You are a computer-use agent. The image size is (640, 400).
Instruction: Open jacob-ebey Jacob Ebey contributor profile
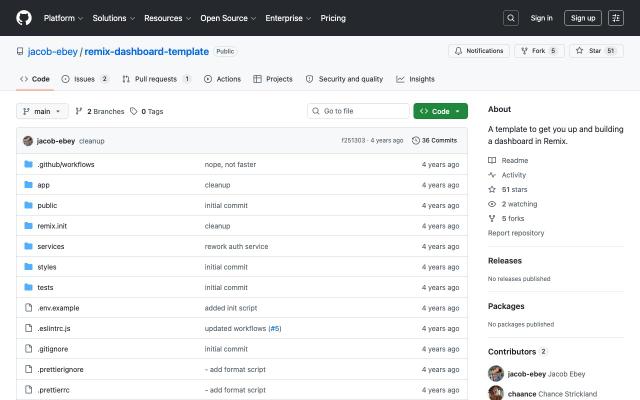click(x=546, y=374)
